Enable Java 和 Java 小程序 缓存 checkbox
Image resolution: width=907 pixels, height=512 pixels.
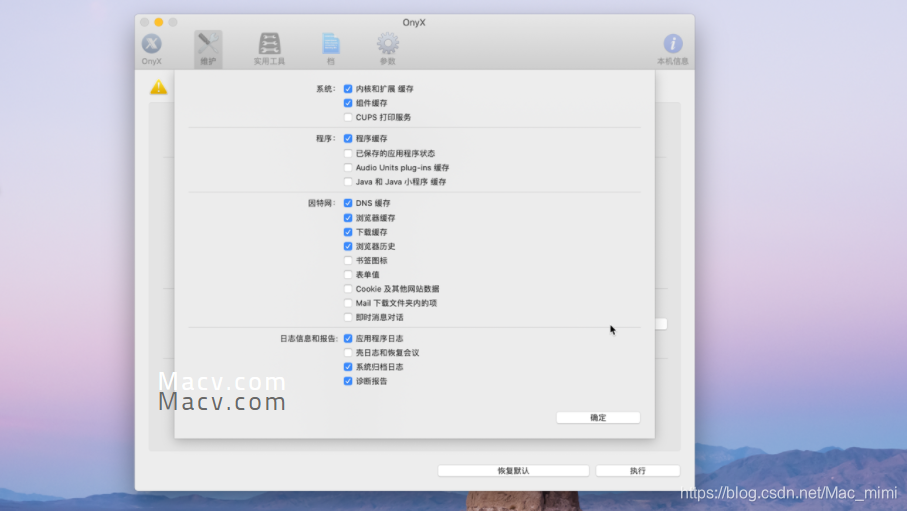(348, 182)
